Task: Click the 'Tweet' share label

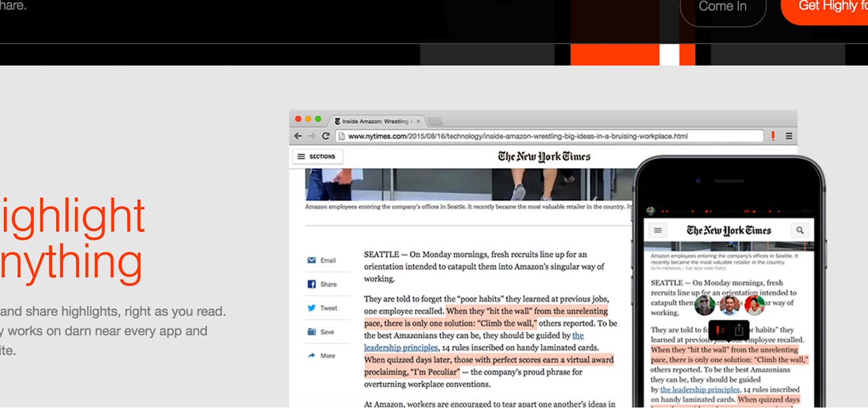Action: pos(328,308)
